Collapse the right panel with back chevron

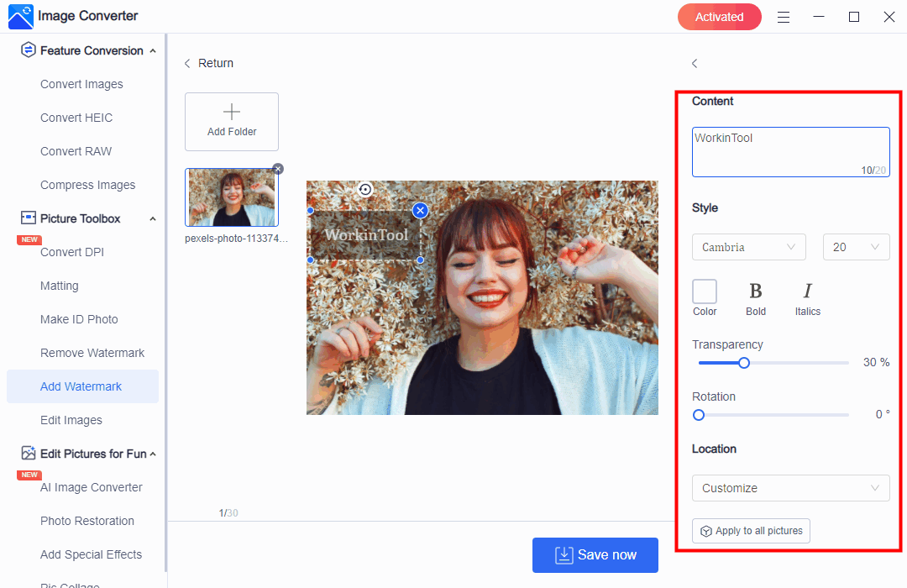click(x=695, y=64)
